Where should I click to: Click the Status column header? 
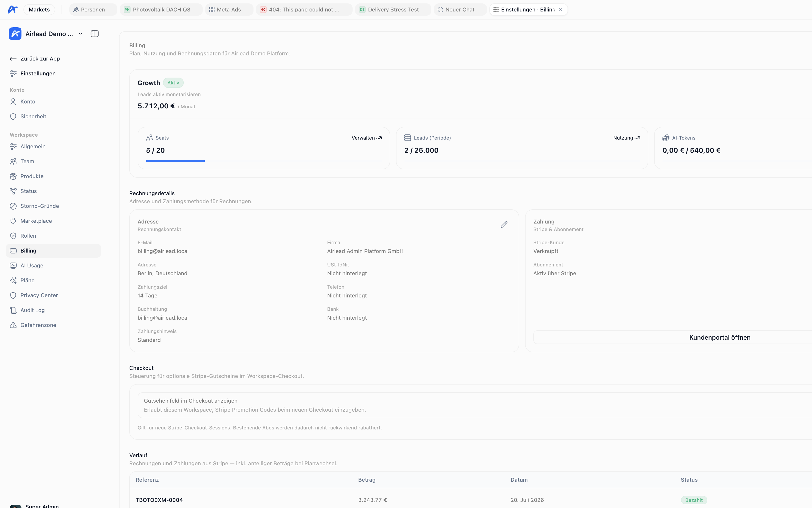(x=689, y=480)
